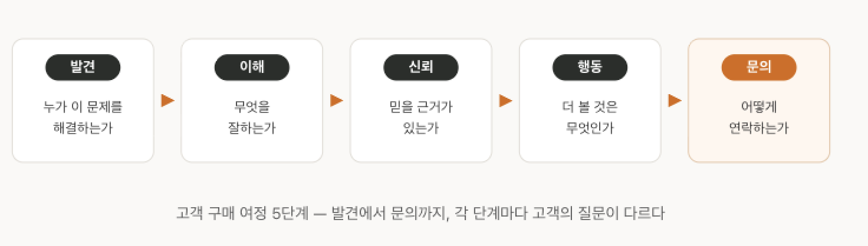This screenshot has width=868, height=246.
Task: Select the 행동 pill badge
Action: (590, 67)
